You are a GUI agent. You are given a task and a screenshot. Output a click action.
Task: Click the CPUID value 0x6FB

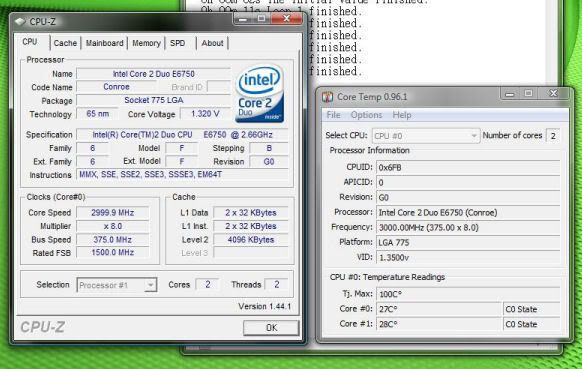[x=468, y=167]
